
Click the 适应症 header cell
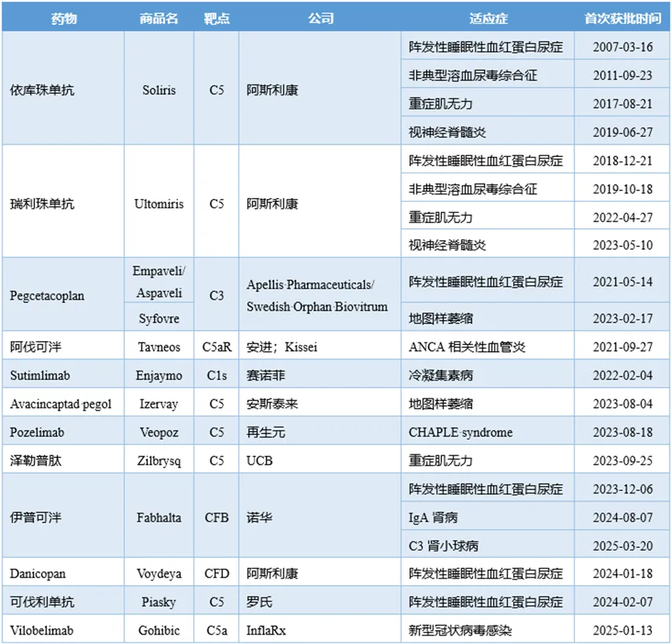coord(488,18)
